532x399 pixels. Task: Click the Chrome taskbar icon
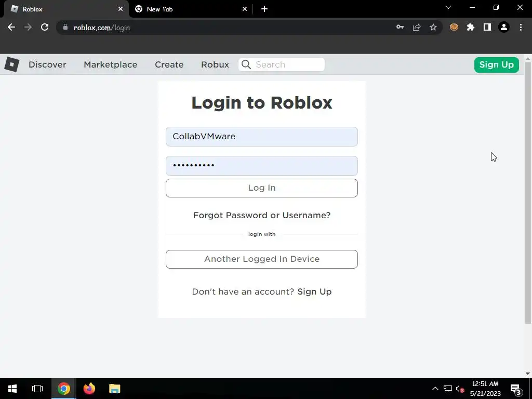tap(64, 389)
